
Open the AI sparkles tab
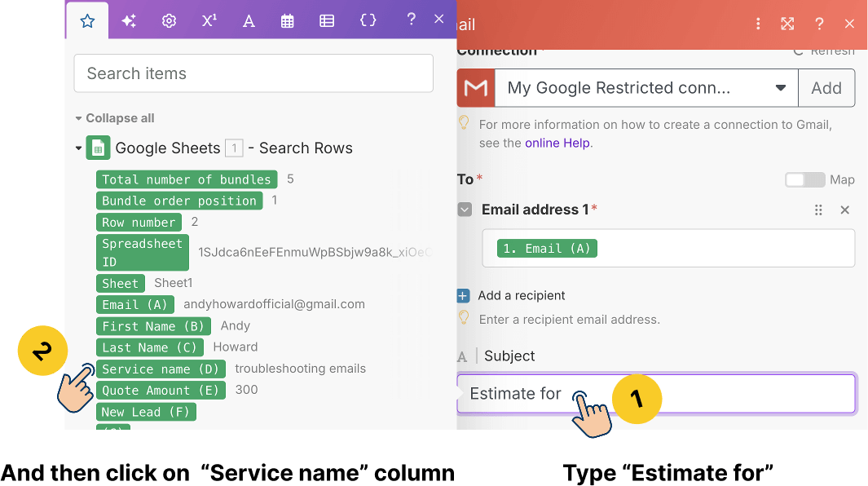tap(129, 21)
